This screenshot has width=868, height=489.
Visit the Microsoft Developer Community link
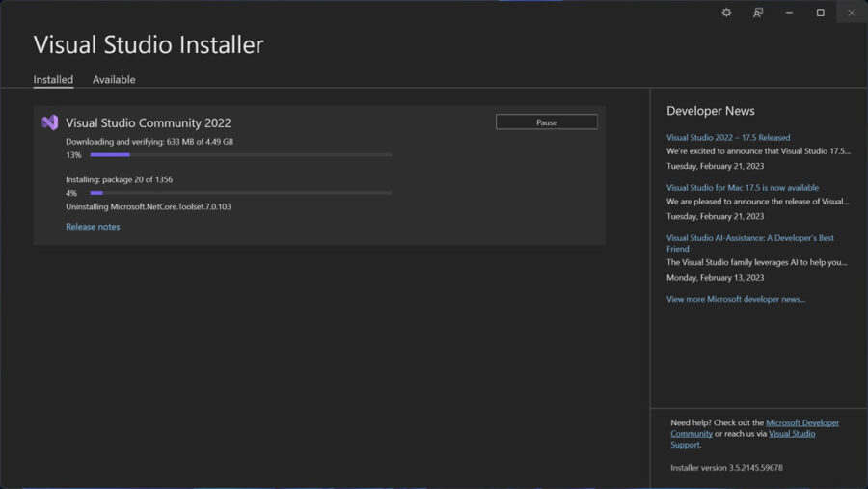(801, 422)
